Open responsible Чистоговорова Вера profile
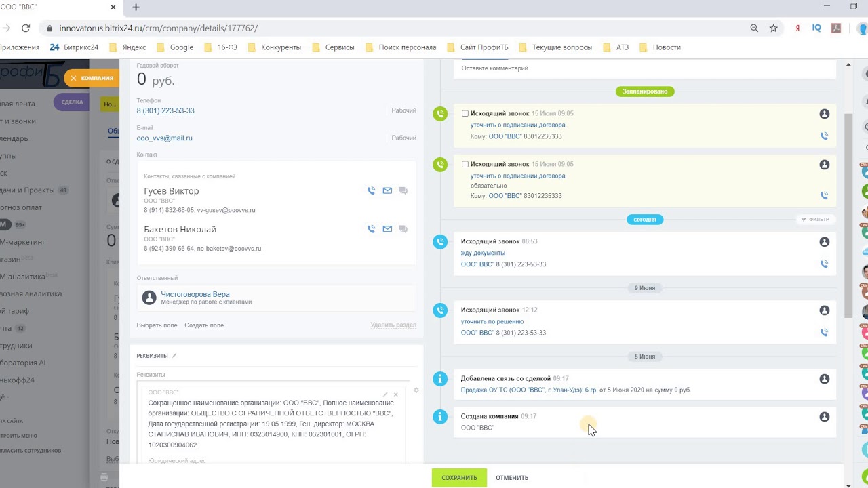The height and width of the screenshot is (488, 868). [195, 294]
